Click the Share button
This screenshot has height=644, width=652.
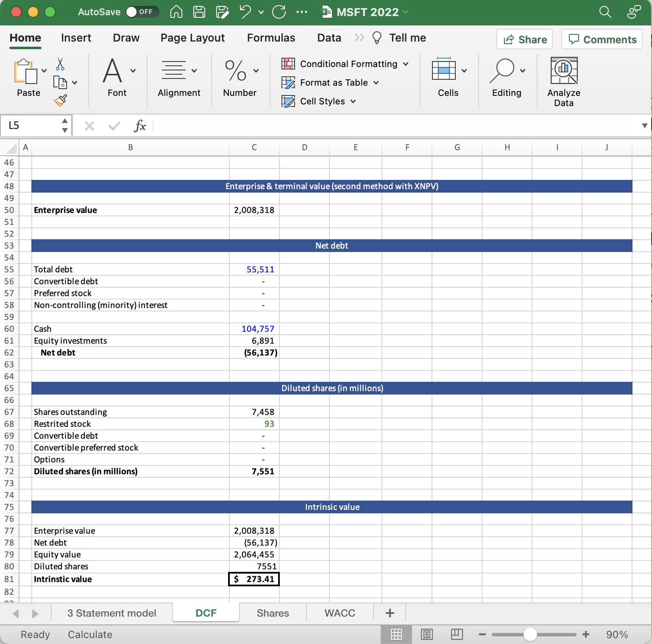(x=525, y=39)
